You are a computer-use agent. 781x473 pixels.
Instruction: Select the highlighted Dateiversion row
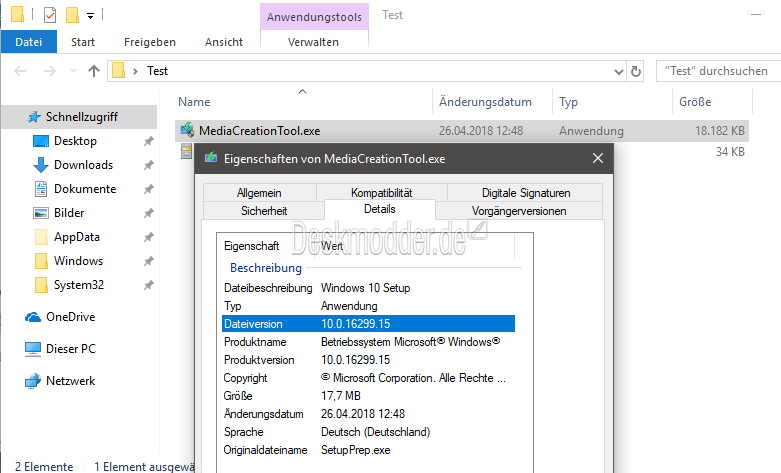coord(368,324)
